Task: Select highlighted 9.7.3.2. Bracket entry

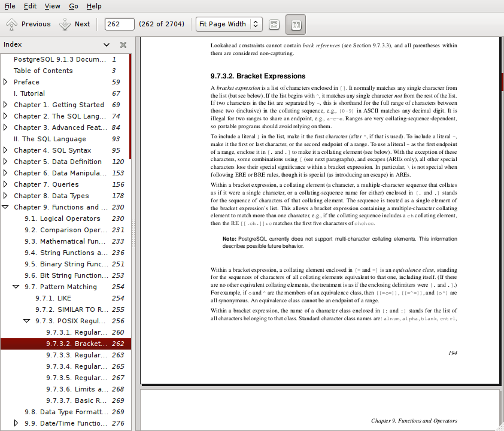Action: pyautogui.click(x=66, y=344)
